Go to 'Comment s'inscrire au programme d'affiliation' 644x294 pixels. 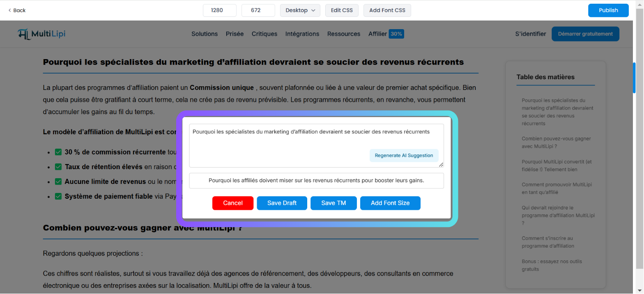coord(547,242)
